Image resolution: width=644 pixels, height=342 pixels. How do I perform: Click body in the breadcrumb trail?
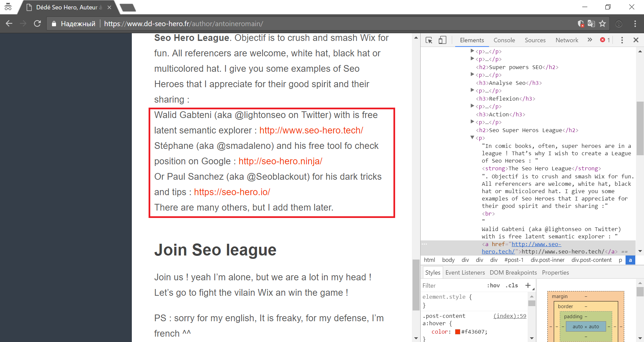pos(448,260)
